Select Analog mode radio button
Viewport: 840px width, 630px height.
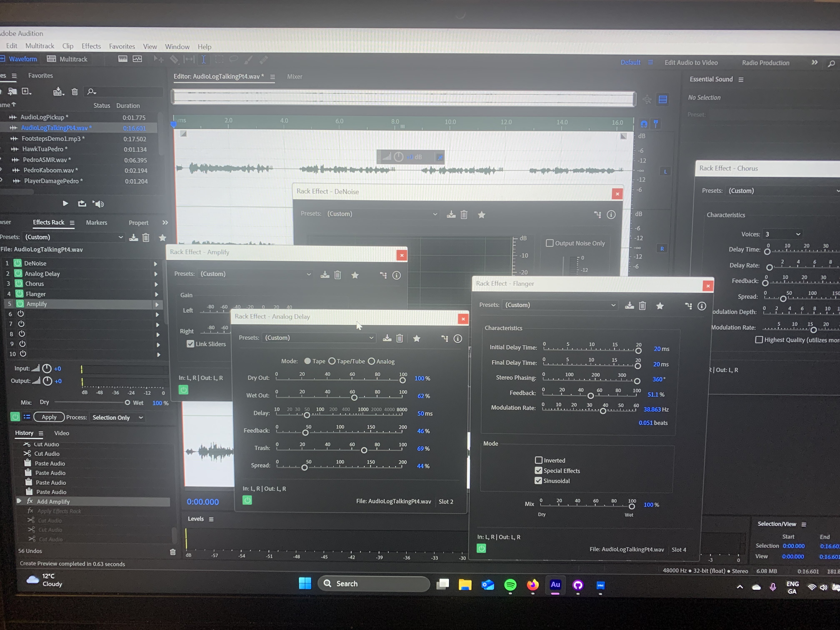click(371, 361)
